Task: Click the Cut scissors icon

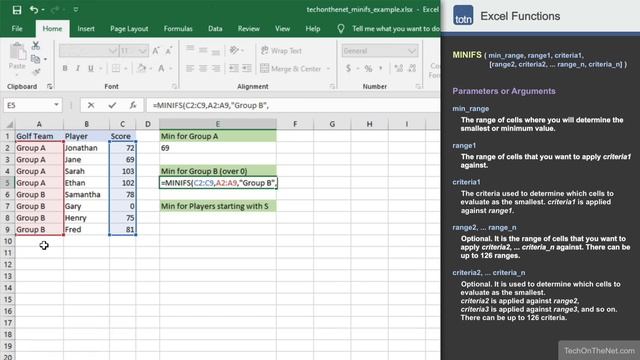Action: pos(36,46)
